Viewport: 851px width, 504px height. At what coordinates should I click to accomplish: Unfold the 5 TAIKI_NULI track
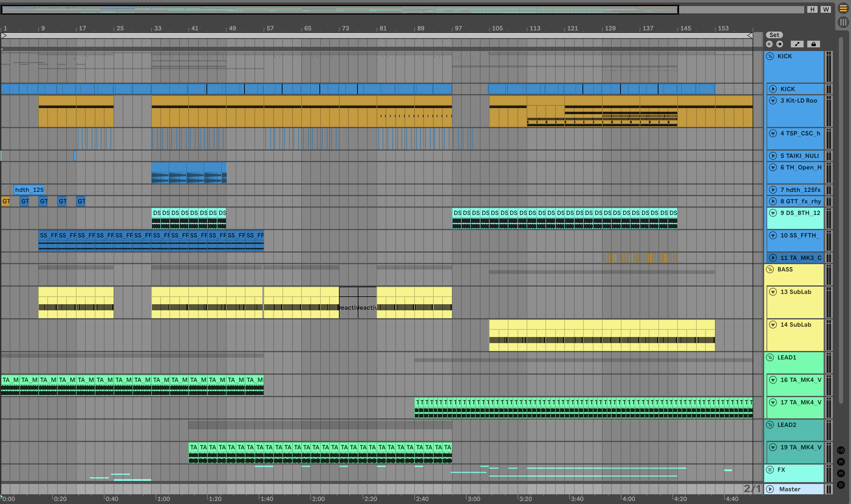[x=773, y=156]
